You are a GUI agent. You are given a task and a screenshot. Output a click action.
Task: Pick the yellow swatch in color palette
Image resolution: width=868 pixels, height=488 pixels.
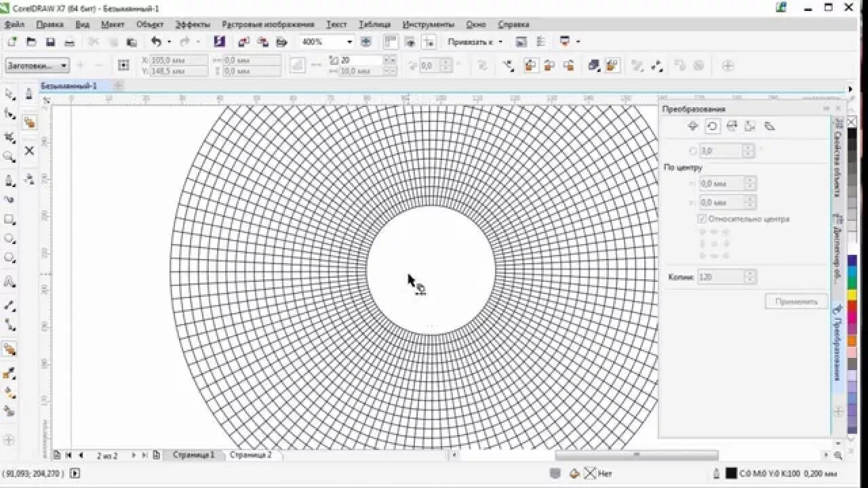pyautogui.click(x=852, y=296)
